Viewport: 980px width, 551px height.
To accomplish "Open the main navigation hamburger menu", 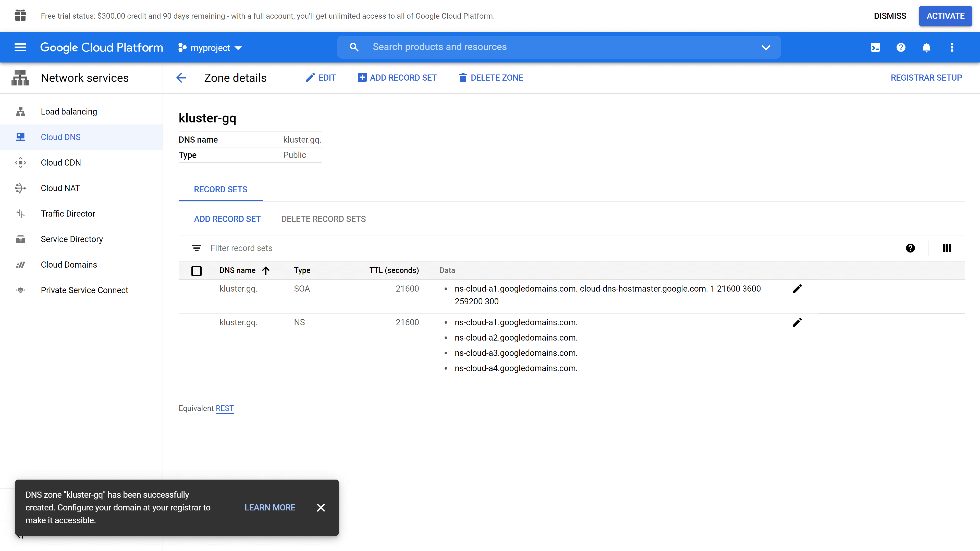I will point(20,47).
